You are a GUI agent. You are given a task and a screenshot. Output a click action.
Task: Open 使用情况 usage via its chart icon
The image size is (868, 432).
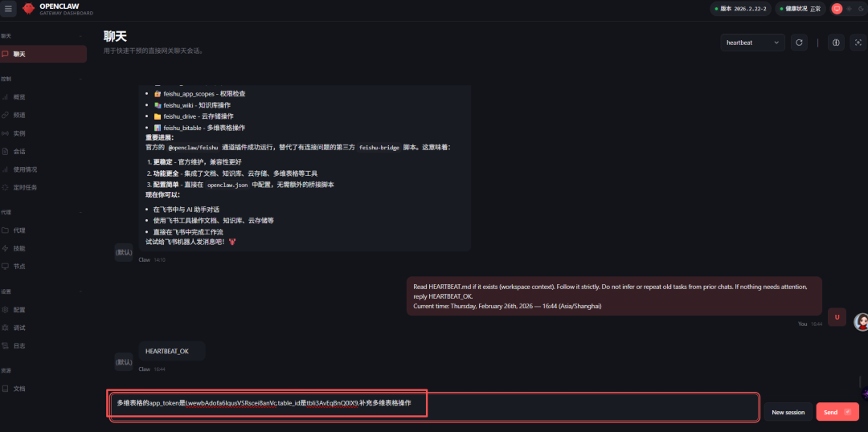click(x=5, y=169)
